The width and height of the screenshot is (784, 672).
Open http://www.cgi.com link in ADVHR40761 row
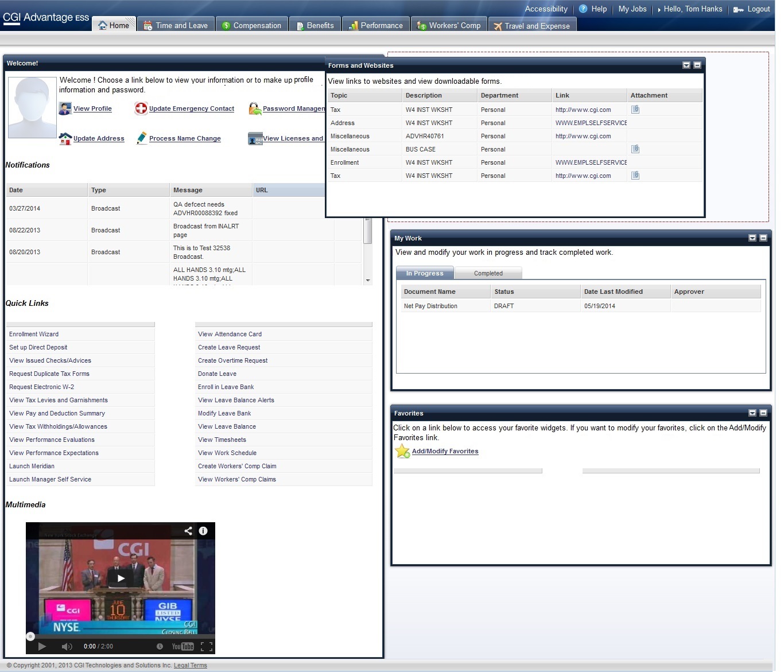click(583, 136)
